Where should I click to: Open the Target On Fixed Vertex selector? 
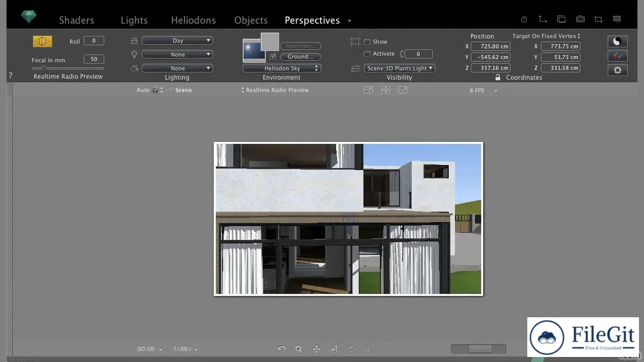tap(546, 36)
